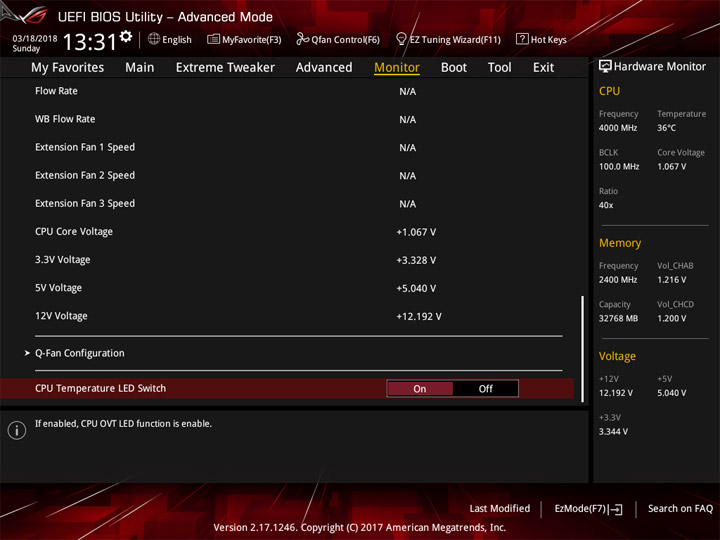The image size is (720, 540).
Task: Open MyFavorite(F3) shortcut
Action: [252, 40]
